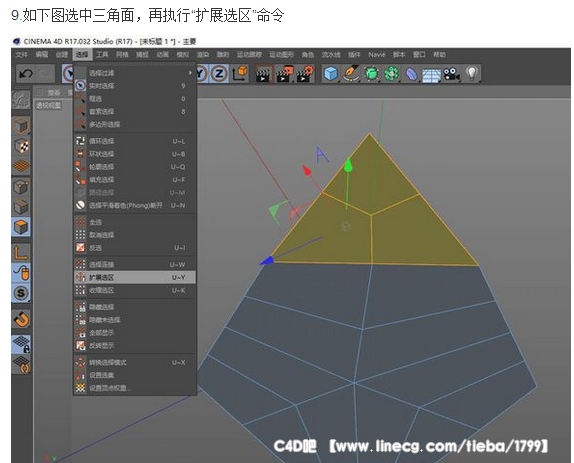Click the green array modeling object icon
574x463 pixels.
[x=391, y=74]
